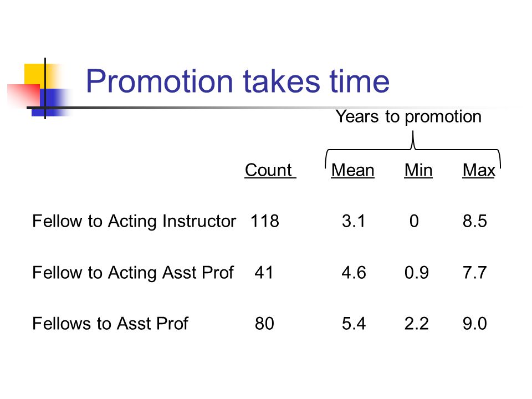
Task: Select the red square in the logo
Action: click(x=24, y=95)
